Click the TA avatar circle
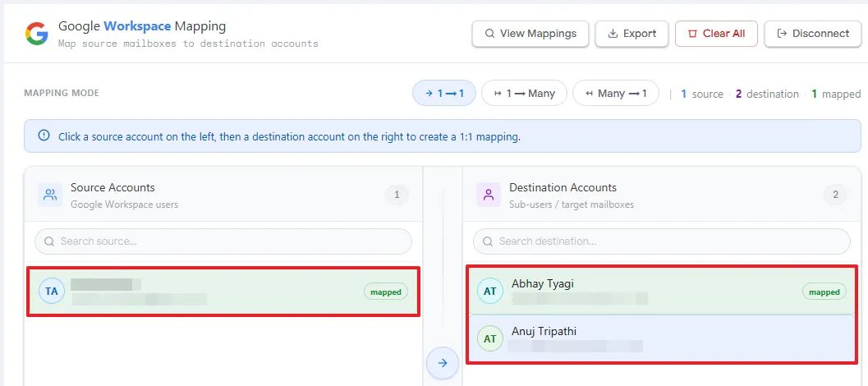The width and height of the screenshot is (868, 386). [x=52, y=292]
